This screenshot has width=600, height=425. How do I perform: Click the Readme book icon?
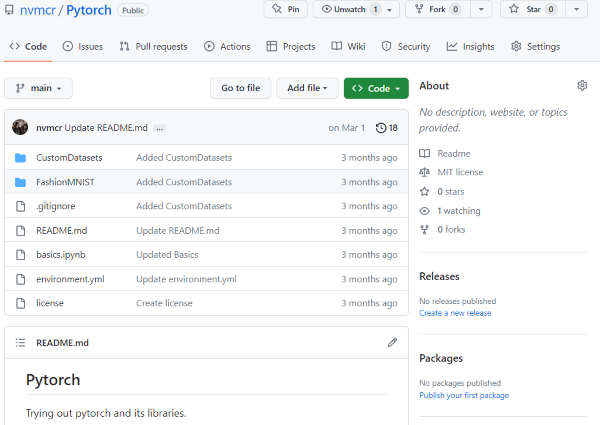424,153
